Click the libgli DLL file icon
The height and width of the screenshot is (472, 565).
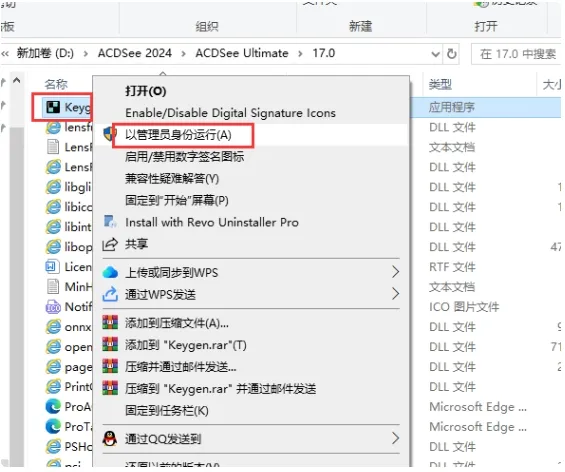[x=53, y=187]
